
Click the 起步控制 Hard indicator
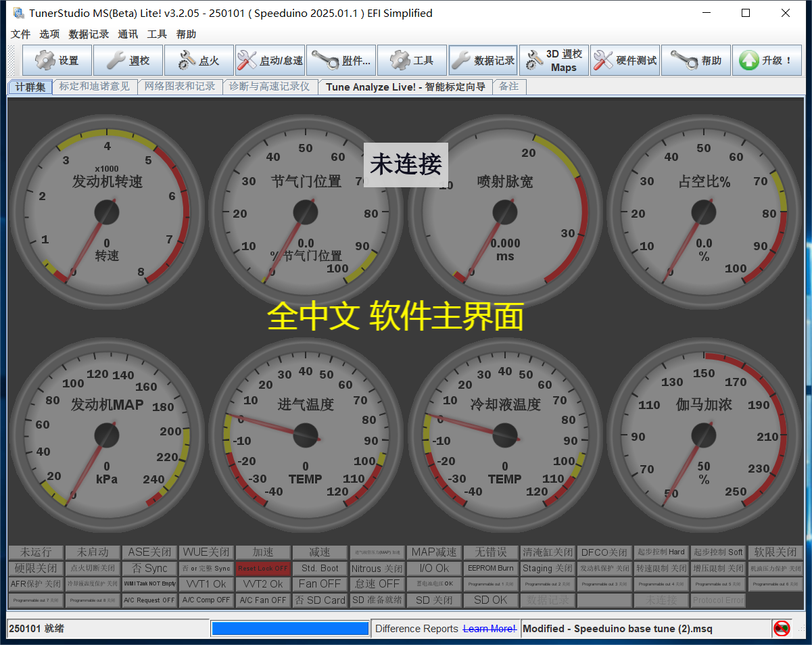pyautogui.click(x=661, y=552)
